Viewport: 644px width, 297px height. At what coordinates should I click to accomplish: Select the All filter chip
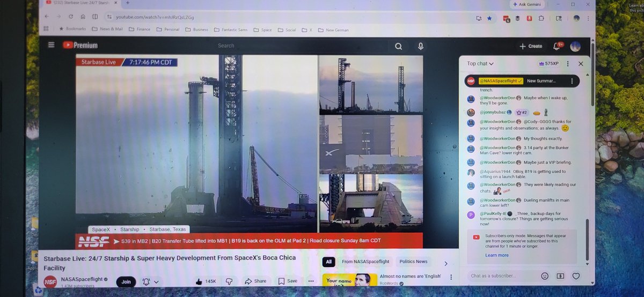click(x=329, y=262)
